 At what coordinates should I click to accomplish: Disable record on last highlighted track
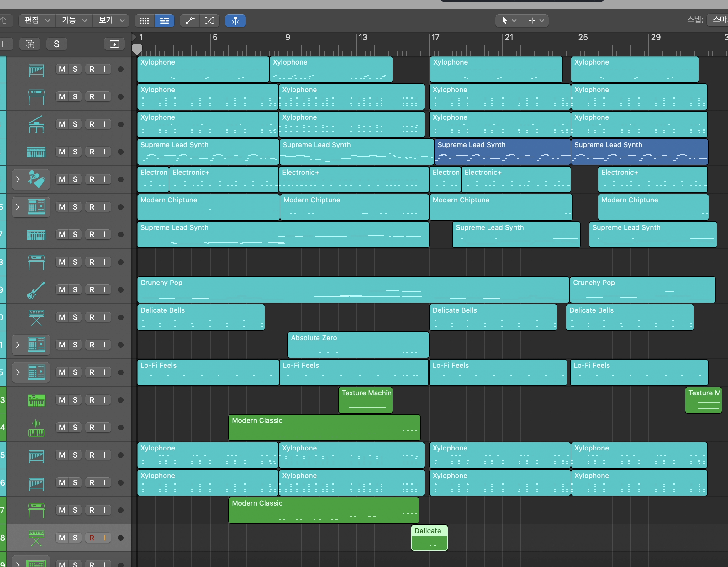(92, 538)
